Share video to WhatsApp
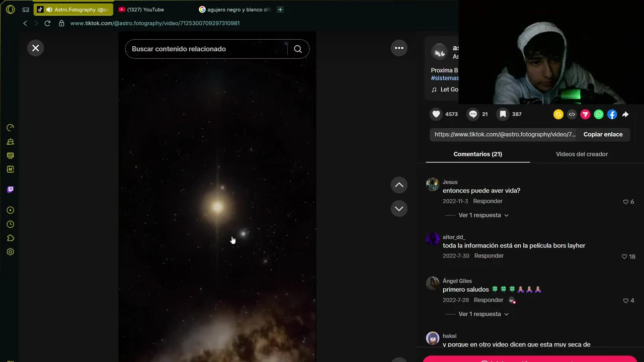This screenshot has height=362, width=644. pos(599,114)
